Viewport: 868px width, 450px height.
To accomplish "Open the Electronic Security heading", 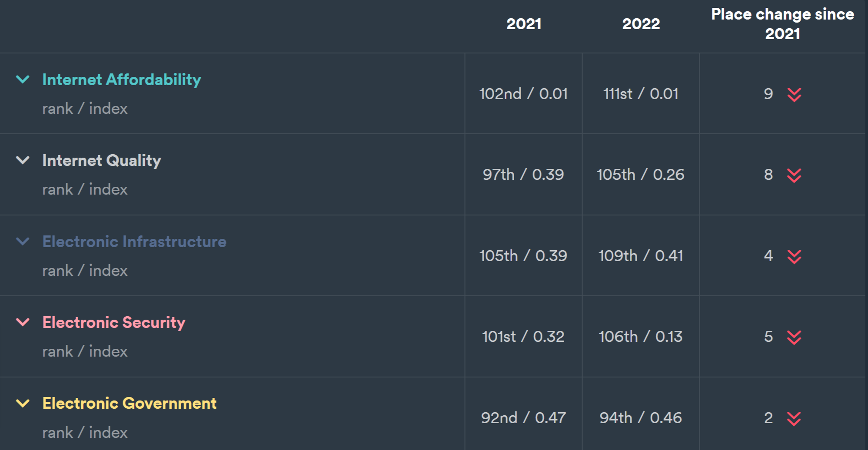I will 114,323.
